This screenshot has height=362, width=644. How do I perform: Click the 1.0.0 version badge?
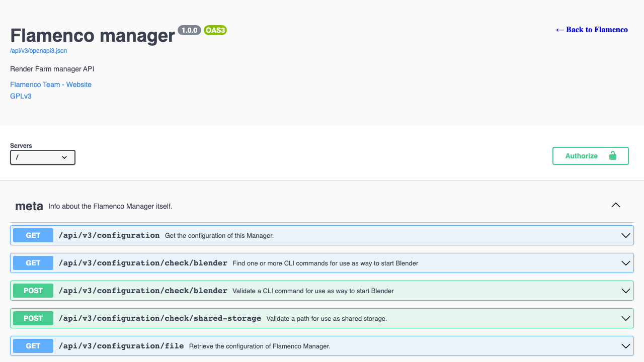(x=189, y=30)
